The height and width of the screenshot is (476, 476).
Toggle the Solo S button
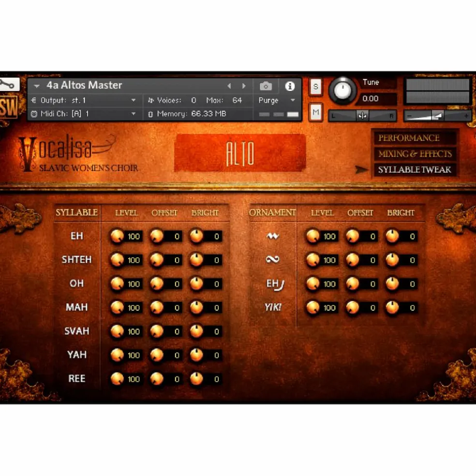point(316,87)
